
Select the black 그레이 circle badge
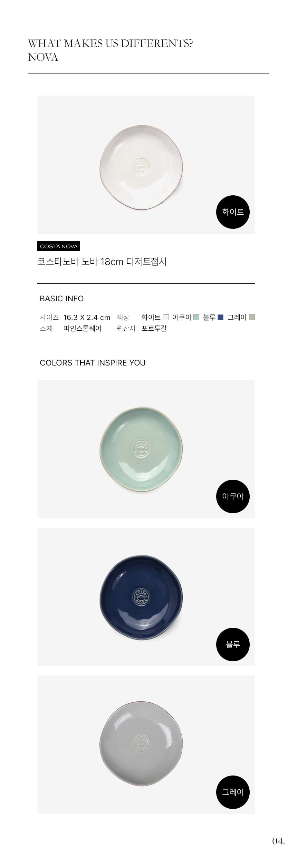[x=233, y=792]
